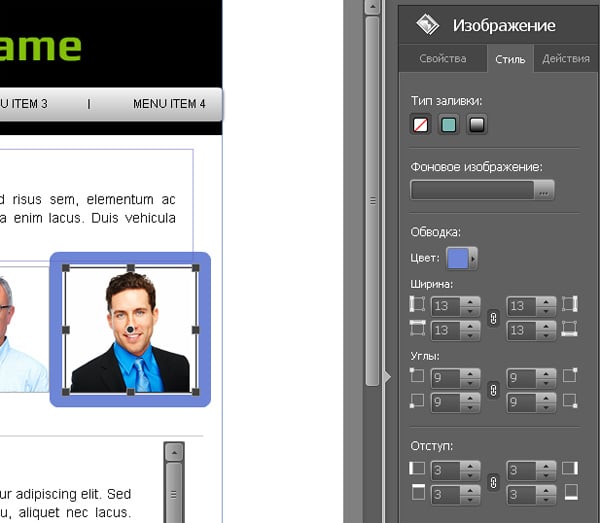Click the link chain icon for border width
This screenshot has width=600, height=523.
[x=492, y=317]
